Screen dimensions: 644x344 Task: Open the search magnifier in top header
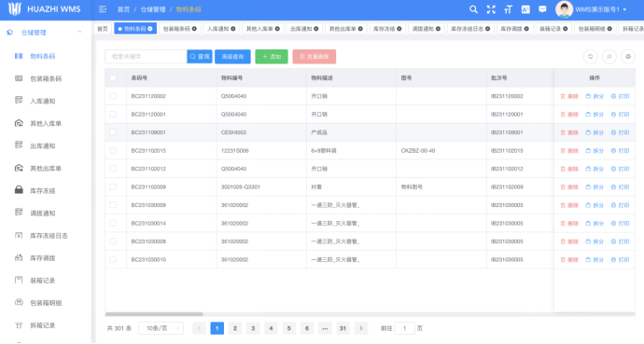473,9
